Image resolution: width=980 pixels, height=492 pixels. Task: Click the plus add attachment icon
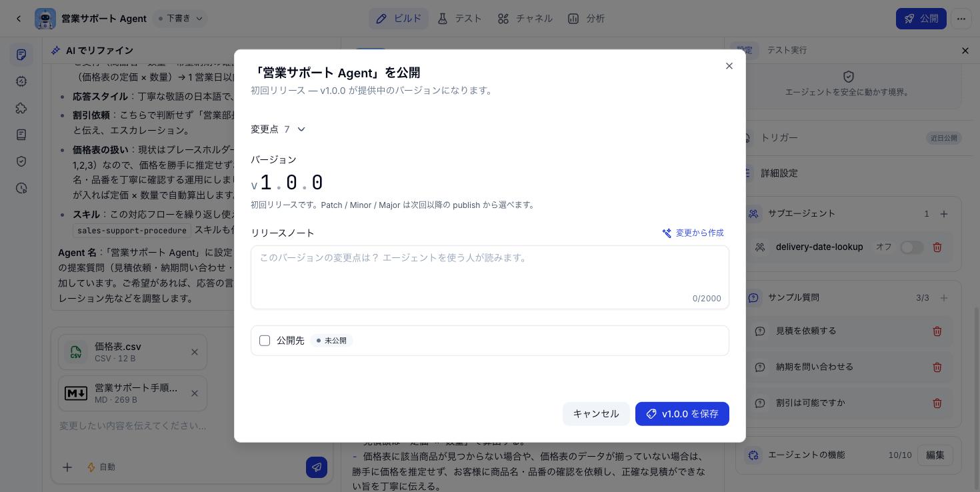(67, 467)
